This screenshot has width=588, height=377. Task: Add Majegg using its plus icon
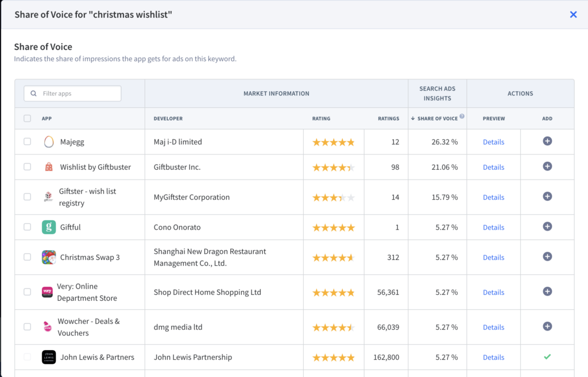point(547,141)
